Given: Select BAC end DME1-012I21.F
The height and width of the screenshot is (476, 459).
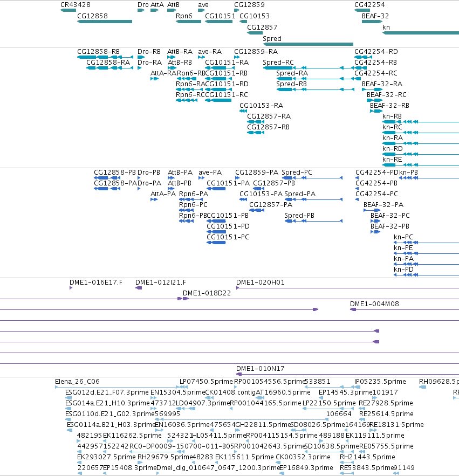Looking at the screenshot, I should pyautogui.click(x=161, y=282).
